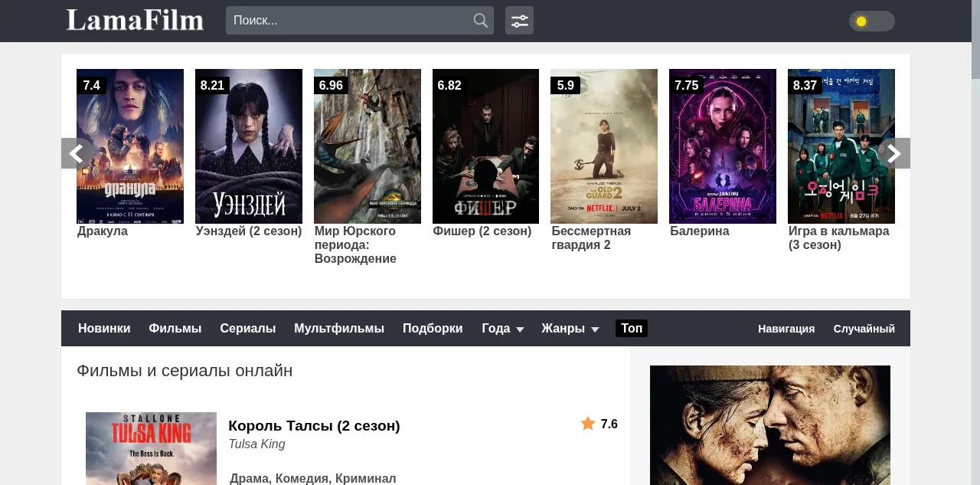Click the Топ button

click(632, 328)
